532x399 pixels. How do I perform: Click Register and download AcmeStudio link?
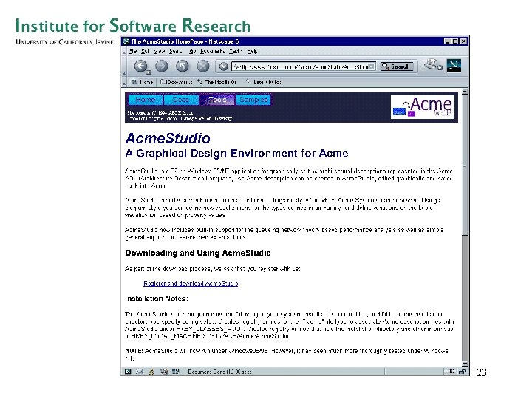(191, 283)
